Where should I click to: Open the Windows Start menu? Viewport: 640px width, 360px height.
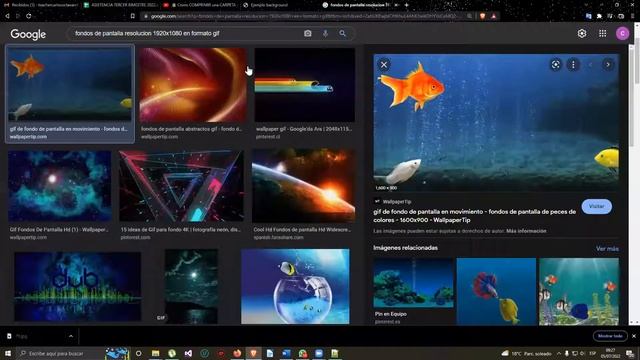pyautogui.click(x=7, y=353)
